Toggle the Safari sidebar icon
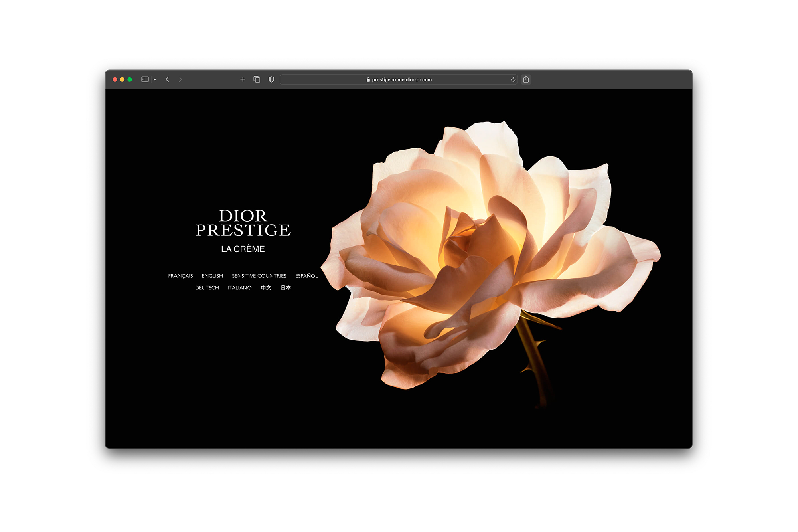Viewport: 798px width, 532px height. click(x=145, y=79)
